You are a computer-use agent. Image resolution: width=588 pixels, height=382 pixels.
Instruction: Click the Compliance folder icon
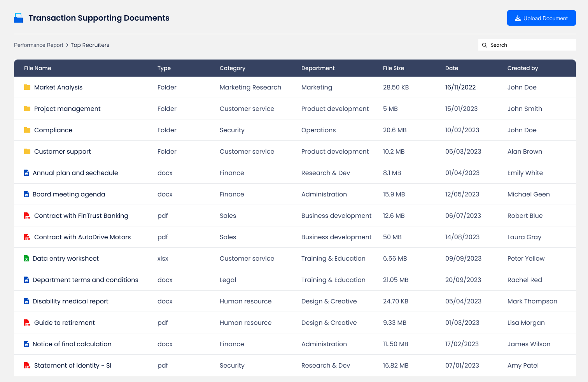[27, 130]
